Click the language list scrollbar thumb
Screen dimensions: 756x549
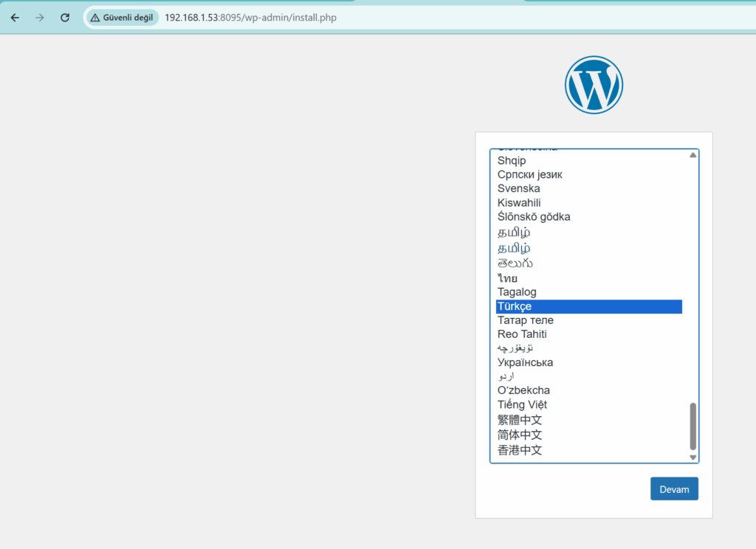pos(693,426)
